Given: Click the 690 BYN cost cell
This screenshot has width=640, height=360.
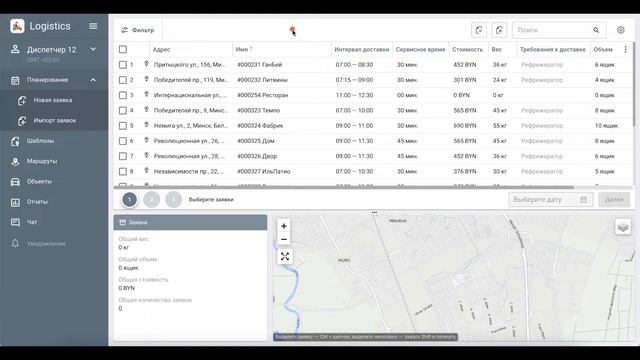Looking at the screenshot, I should point(464,126).
